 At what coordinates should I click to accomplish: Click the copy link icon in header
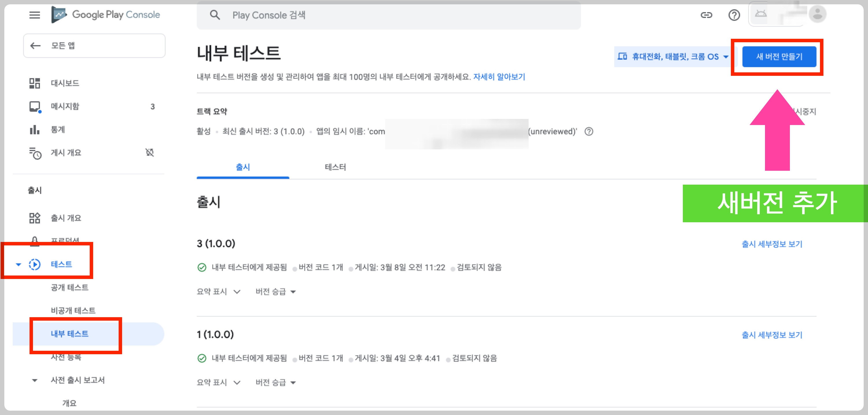click(706, 15)
